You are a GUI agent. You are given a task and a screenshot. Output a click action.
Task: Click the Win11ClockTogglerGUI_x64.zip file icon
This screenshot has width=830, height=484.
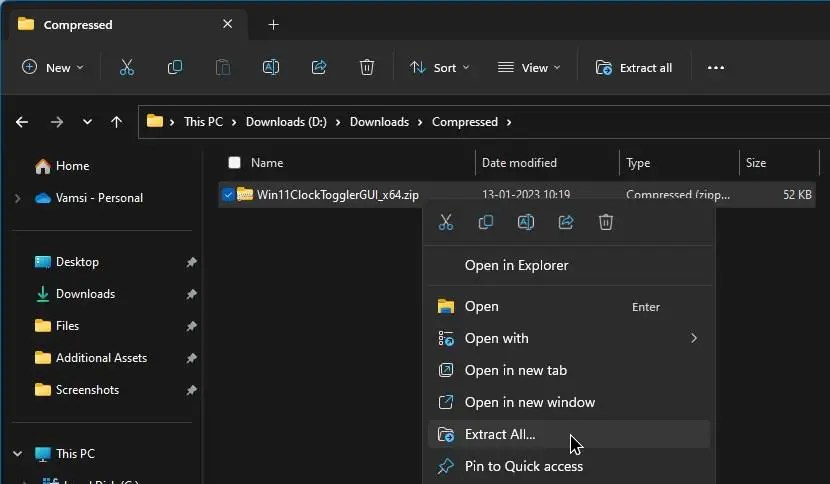coord(245,194)
